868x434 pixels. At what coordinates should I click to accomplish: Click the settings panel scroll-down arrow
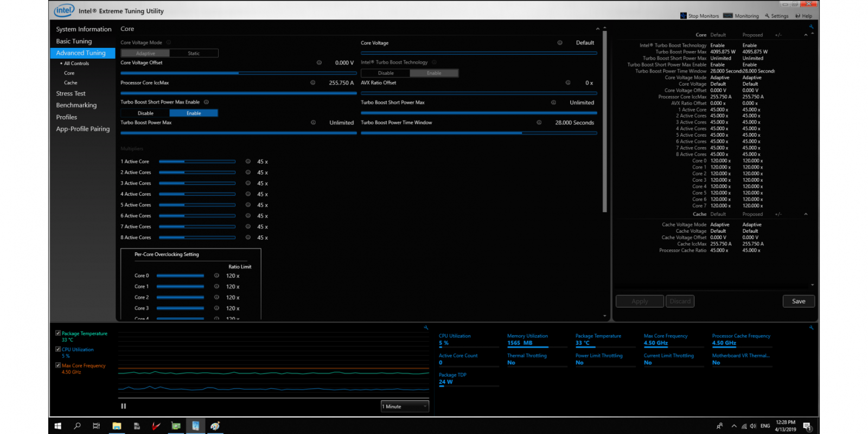coord(605,316)
